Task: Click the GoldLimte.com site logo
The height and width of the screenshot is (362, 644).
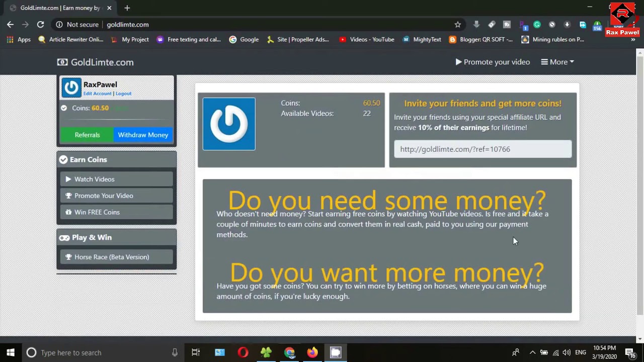Action: 96,62
